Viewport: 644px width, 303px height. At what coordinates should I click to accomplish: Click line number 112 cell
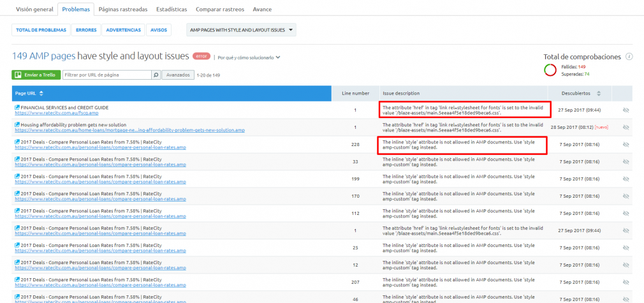tap(356, 213)
